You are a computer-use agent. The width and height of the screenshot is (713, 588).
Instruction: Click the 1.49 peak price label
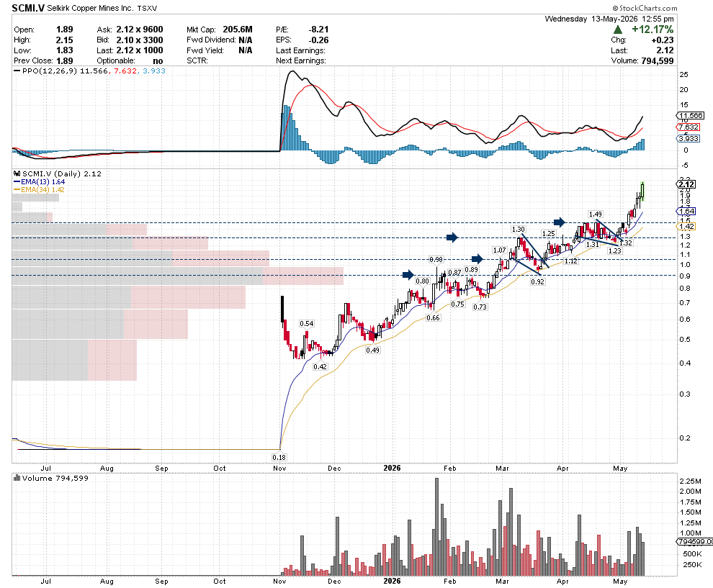click(595, 214)
